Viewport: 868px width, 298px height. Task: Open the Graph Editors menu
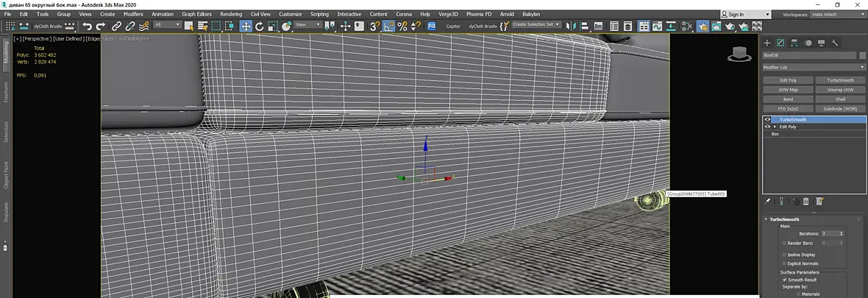pos(196,14)
